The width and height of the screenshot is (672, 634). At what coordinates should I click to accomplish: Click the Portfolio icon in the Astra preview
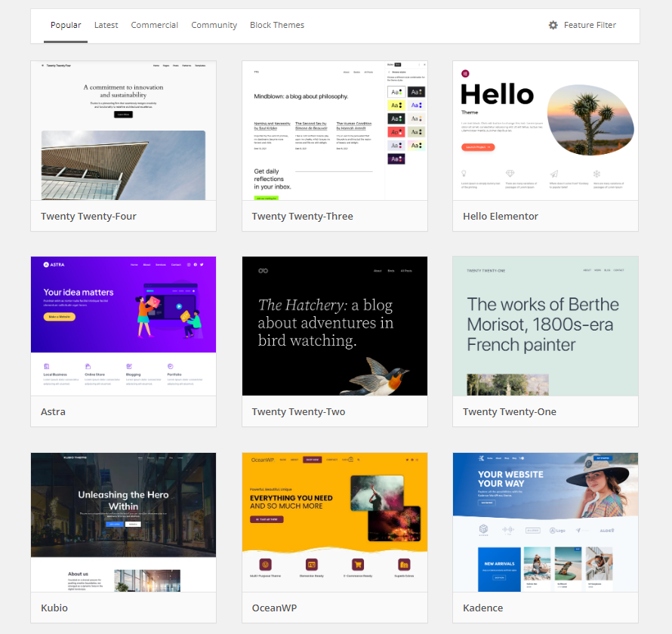170,366
